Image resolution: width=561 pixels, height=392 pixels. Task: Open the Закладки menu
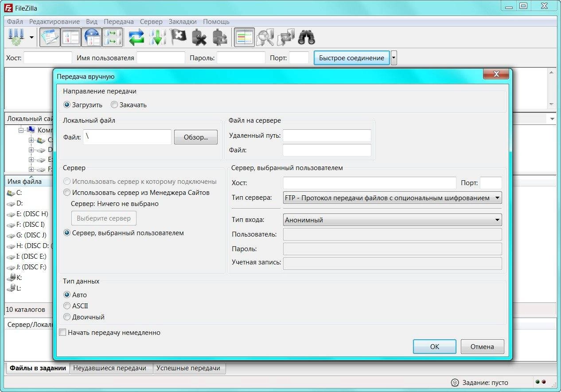tap(183, 21)
